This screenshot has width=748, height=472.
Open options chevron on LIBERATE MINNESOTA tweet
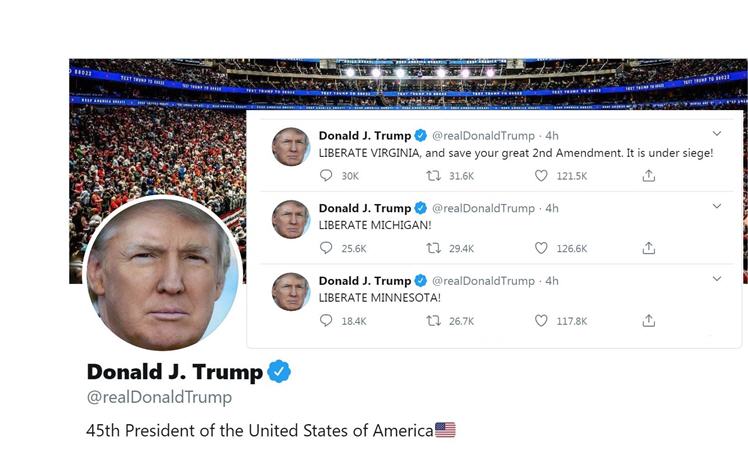coord(717,279)
